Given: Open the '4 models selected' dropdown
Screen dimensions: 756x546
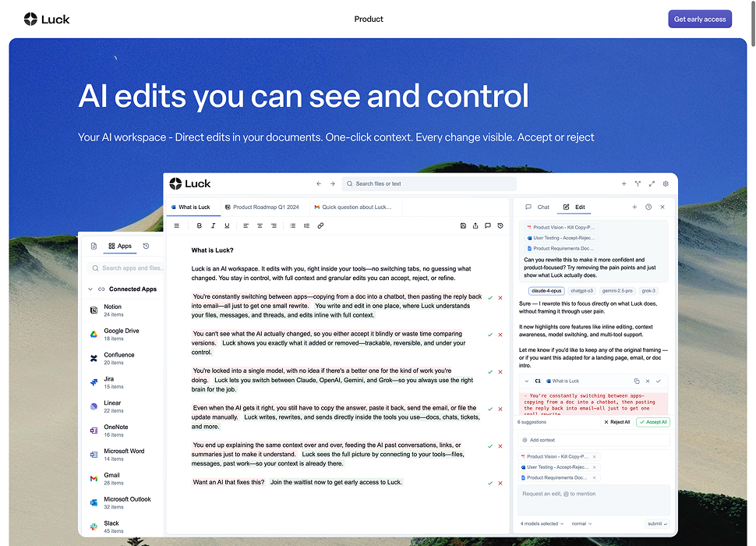Looking at the screenshot, I should [x=542, y=523].
